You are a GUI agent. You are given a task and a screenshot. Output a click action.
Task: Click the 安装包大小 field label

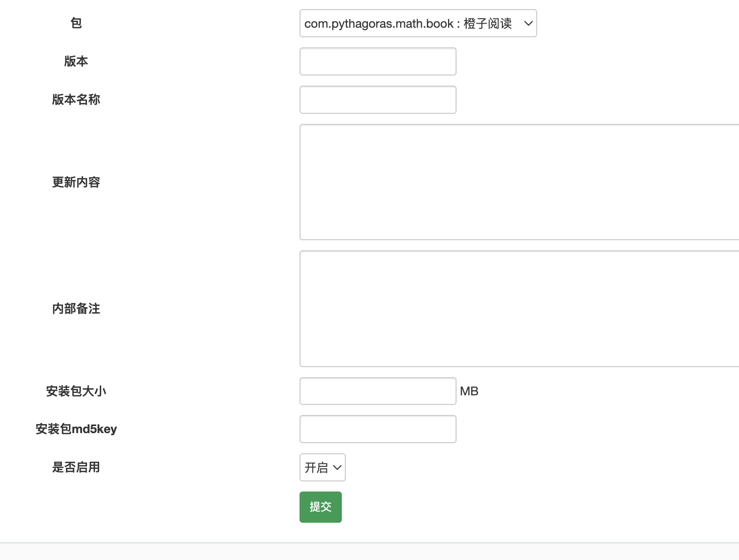pos(76,391)
